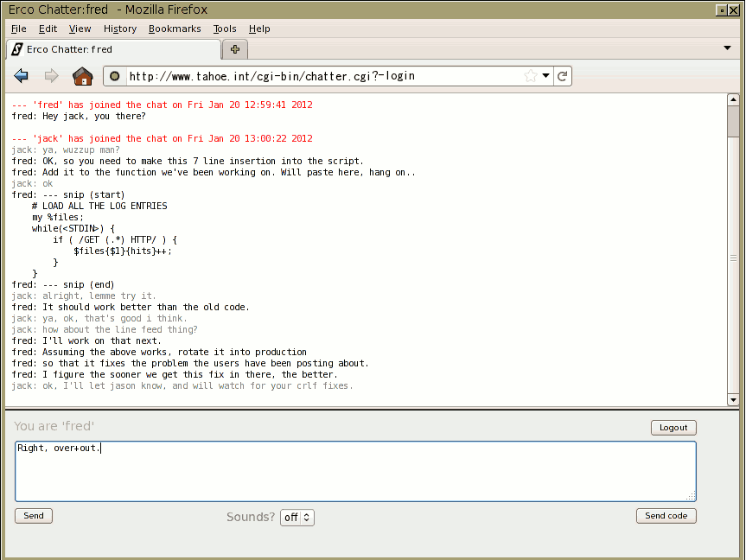Open the Edit menu

click(x=48, y=29)
